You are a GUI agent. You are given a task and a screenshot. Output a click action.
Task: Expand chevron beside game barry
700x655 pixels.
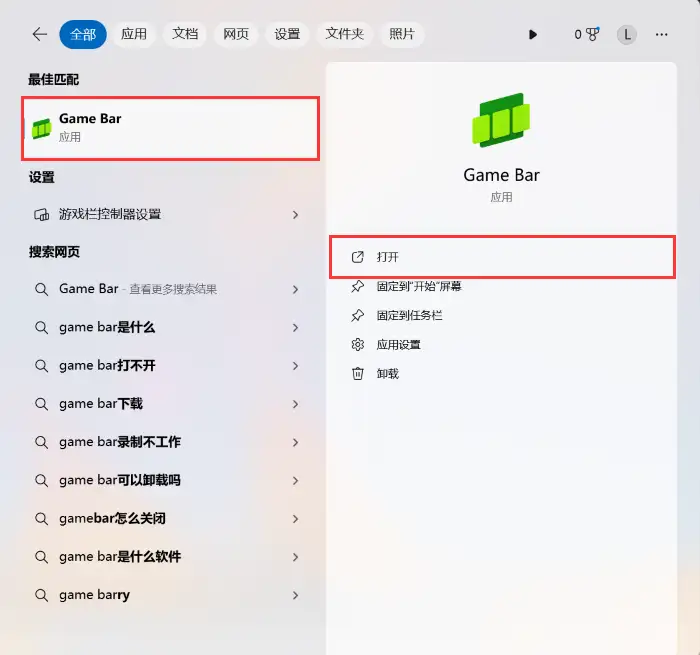[x=295, y=595]
